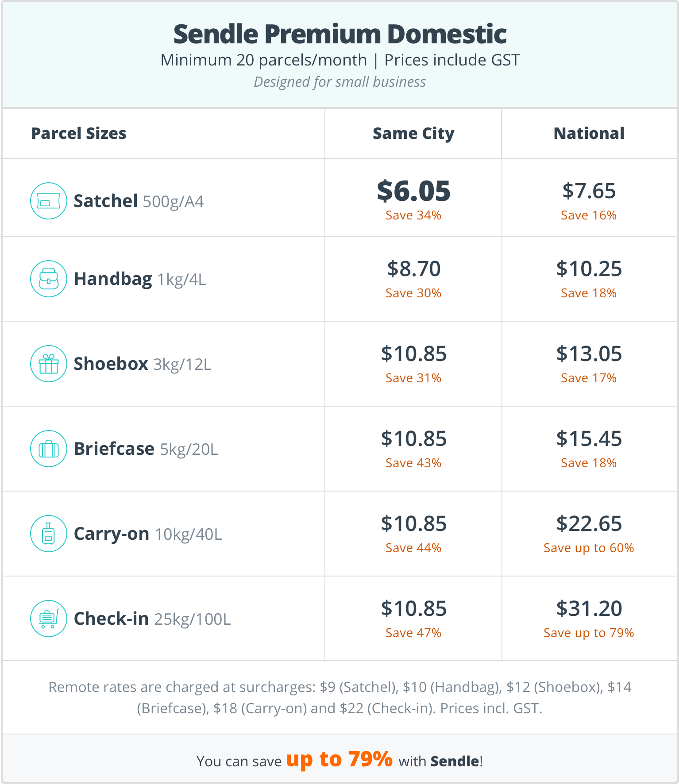Click the $22.65 Carry-on National price
The height and width of the screenshot is (784, 679).
click(589, 524)
